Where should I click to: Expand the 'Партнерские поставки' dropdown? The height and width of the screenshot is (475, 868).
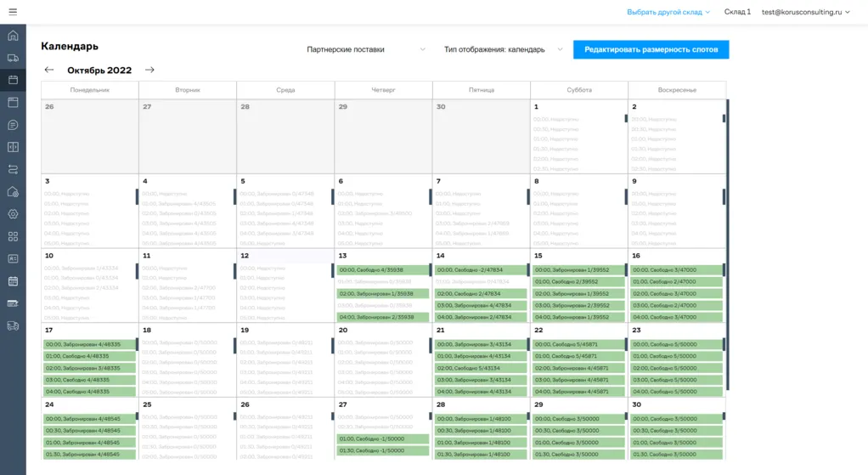pyautogui.click(x=365, y=49)
